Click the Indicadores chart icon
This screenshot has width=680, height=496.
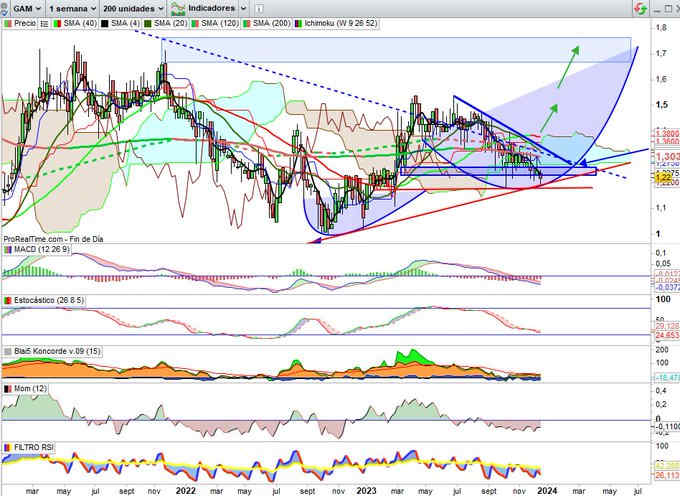(178, 8)
